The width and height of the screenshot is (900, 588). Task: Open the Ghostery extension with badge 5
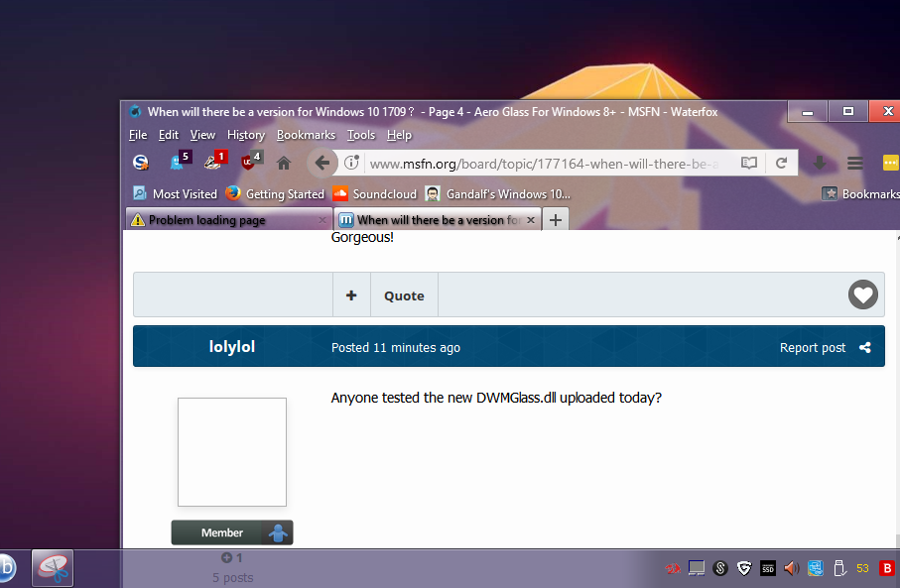(180, 162)
